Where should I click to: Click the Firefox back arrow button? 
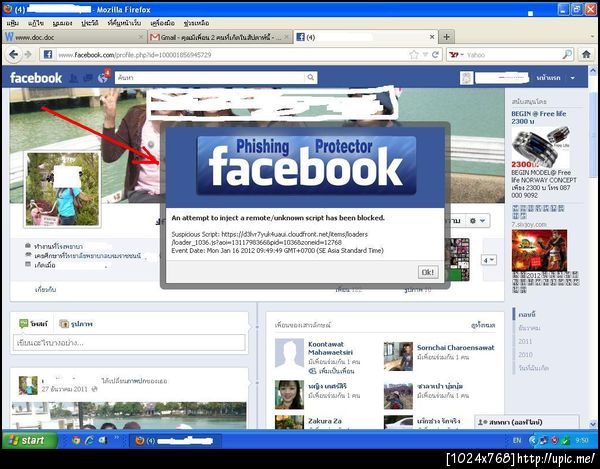click(13, 55)
